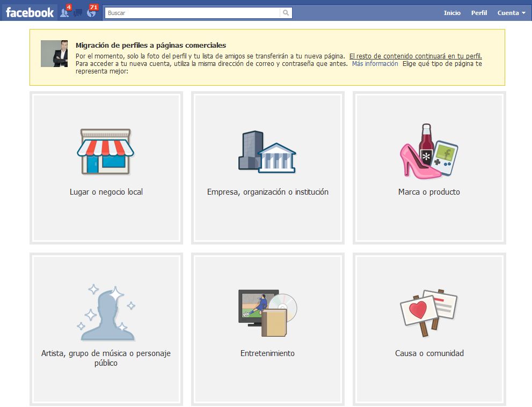Select Lugar o negocio local label
This screenshot has height=407, width=532.
coord(106,192)
